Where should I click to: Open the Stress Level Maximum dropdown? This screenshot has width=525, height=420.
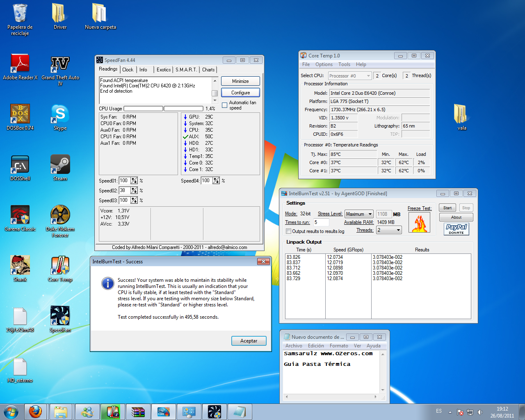click(359, 214)
